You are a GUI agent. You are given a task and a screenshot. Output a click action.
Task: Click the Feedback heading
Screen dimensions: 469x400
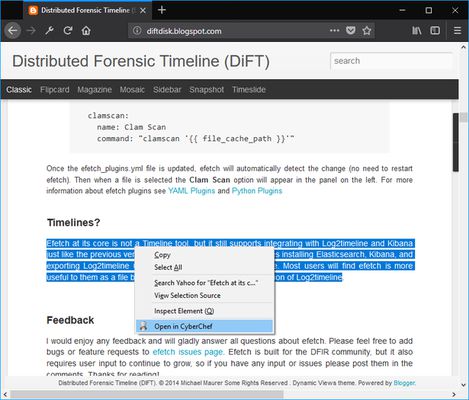(70, 320)
